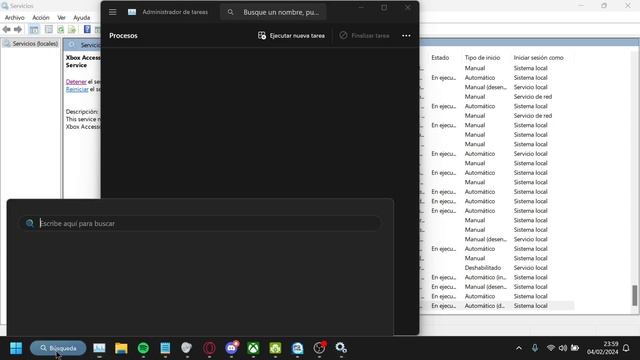Click the Finalizar tarea button
Image resolution: width=640 pixels, height=360 pixels.
364,36
